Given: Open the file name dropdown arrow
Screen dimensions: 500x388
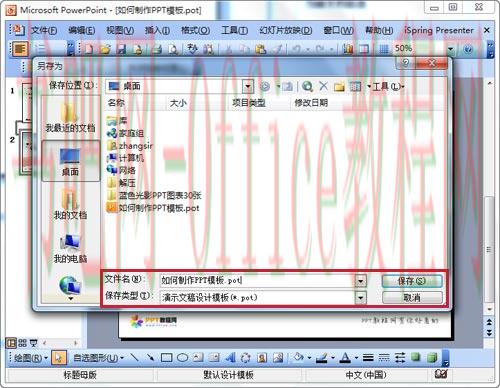Looking at the screenshot, I should coord(361,281).
